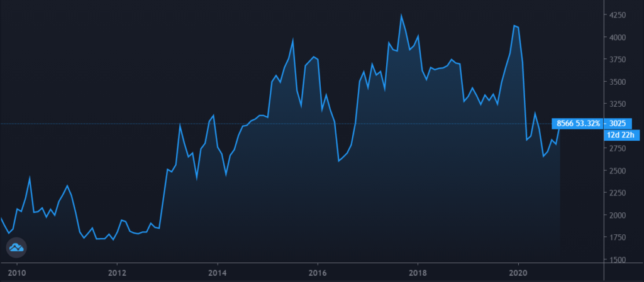Click the 2750 price axis label

point(618,148)
